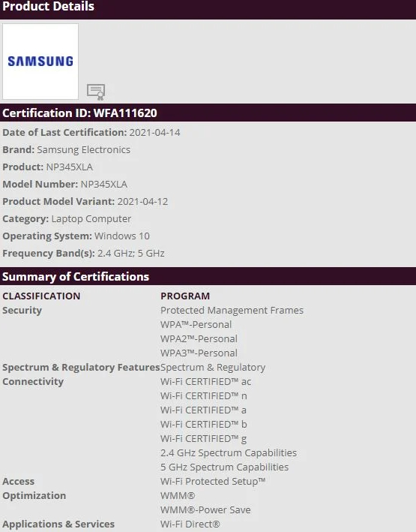Screen dimensions: 416x532
Task: Click the Model Number NP345XLA text
Action: click(103, 185)
